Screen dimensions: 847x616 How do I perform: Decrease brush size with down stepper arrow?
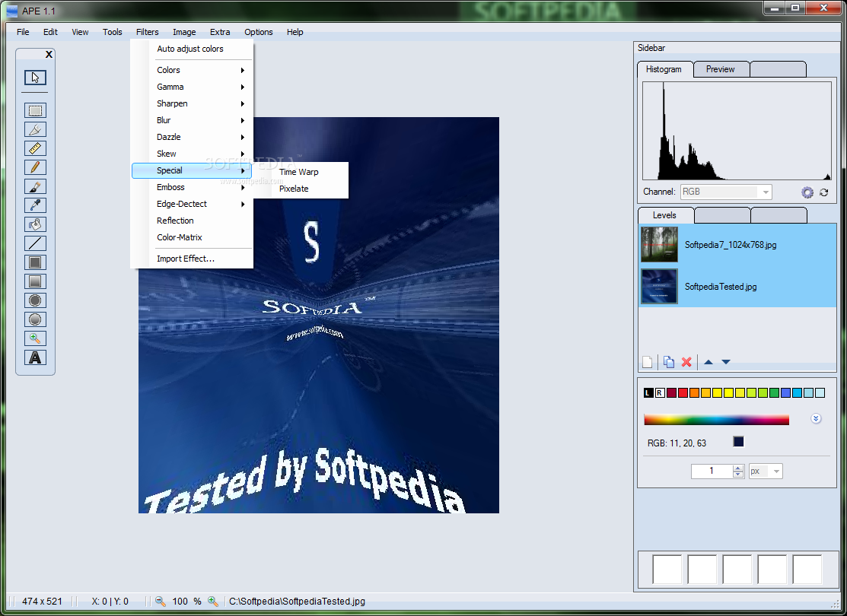tap(738, 475)
